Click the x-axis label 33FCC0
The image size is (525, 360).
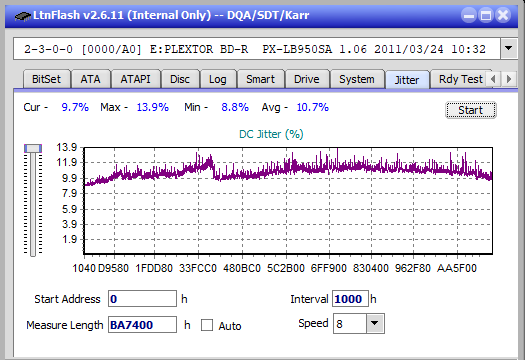(x=198, y=268)
